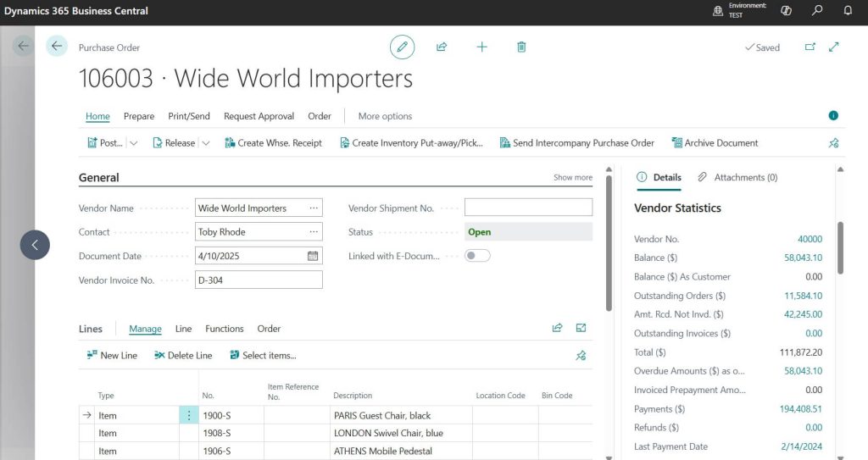This screenshot has height=460, width=868.
Task: Open the Request Approval menu
Action: coord(259,116)
